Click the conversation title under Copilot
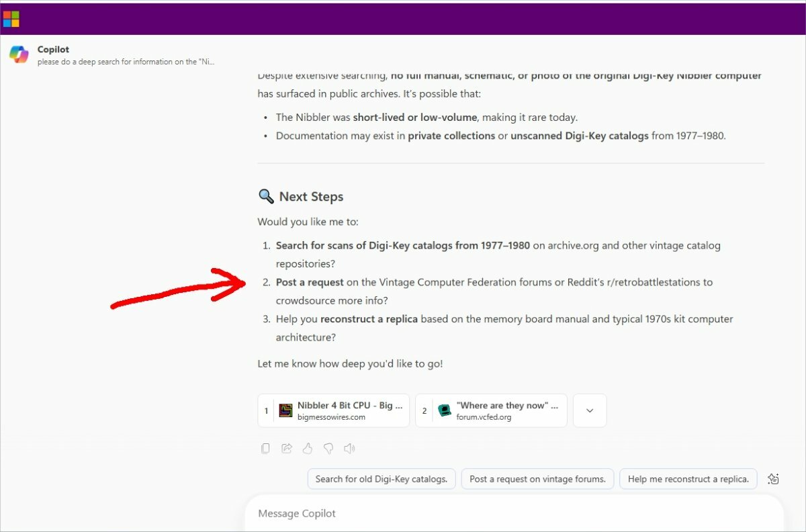 tap(126, 62)
